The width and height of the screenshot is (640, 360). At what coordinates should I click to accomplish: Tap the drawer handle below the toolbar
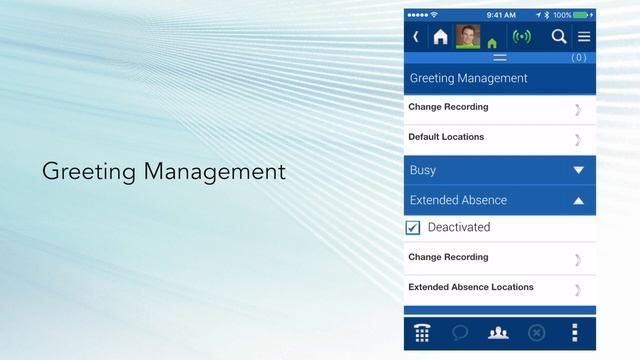(x=500, y=58)
